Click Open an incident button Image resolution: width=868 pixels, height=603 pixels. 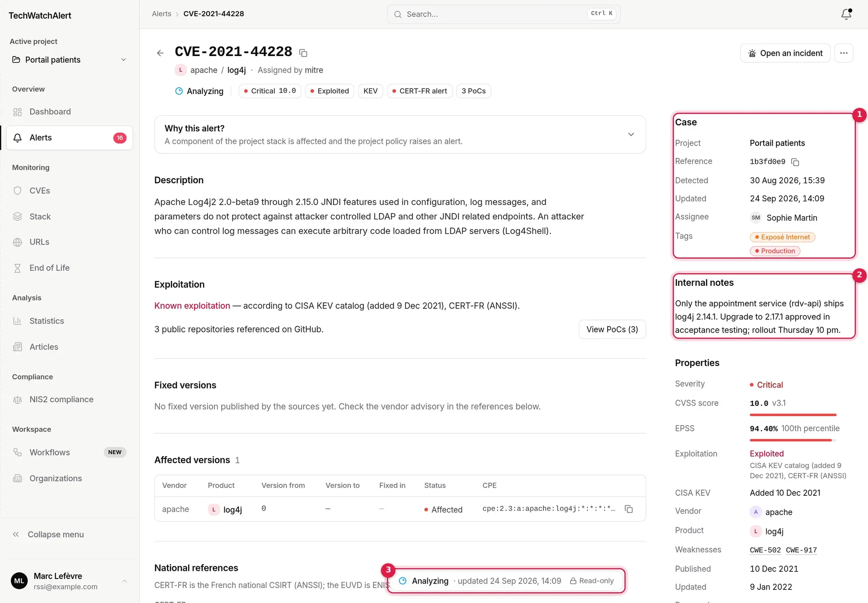[x=785, y=53]
